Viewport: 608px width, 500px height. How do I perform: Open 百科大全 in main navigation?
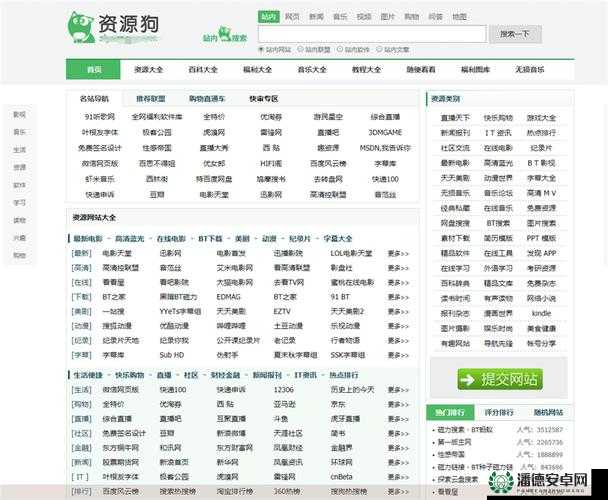(x=203, y=70)
